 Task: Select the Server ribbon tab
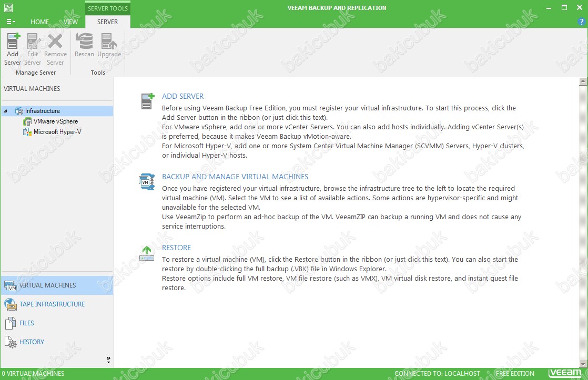coord(108,22)
